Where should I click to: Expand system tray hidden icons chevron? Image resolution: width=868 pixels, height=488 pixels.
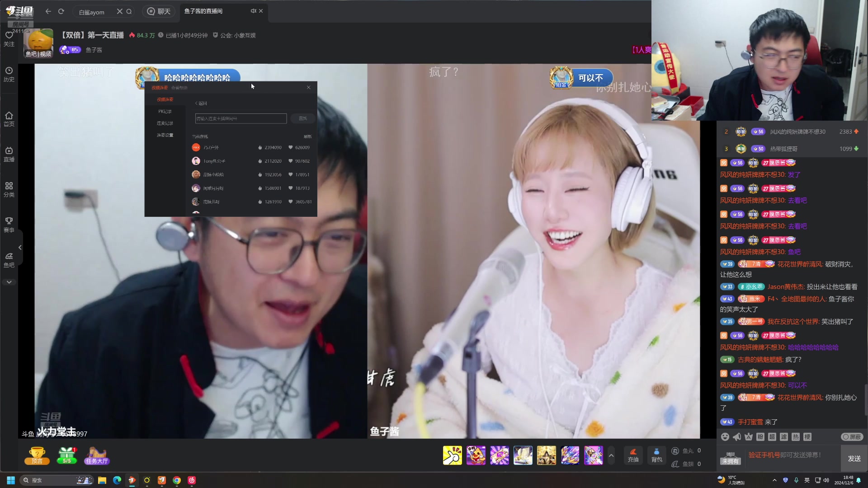[774, 480]
